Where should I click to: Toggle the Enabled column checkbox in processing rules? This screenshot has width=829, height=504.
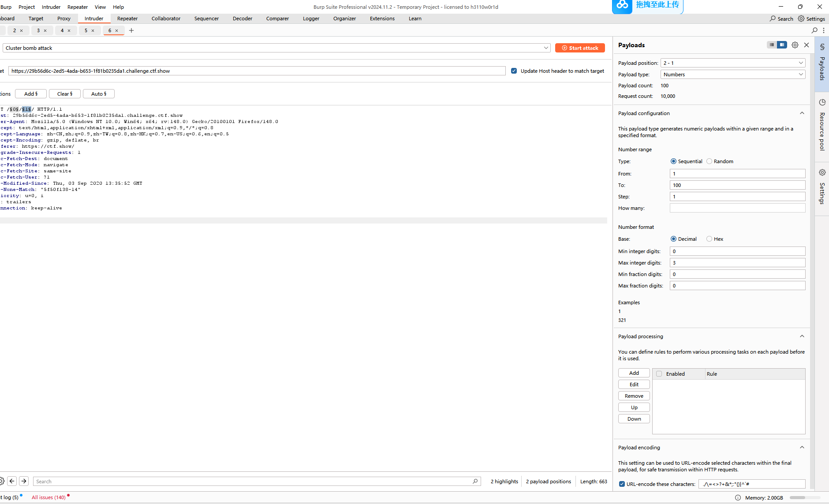tap(659, 374)
